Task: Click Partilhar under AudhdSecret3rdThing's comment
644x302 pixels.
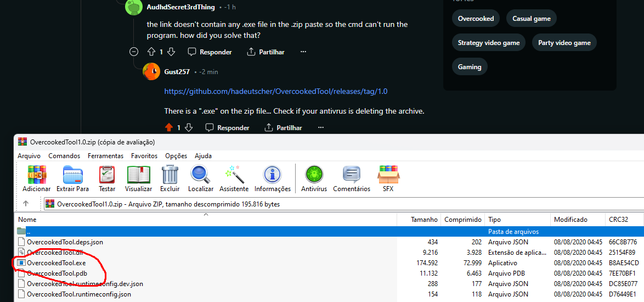Action: click(265, 52)
